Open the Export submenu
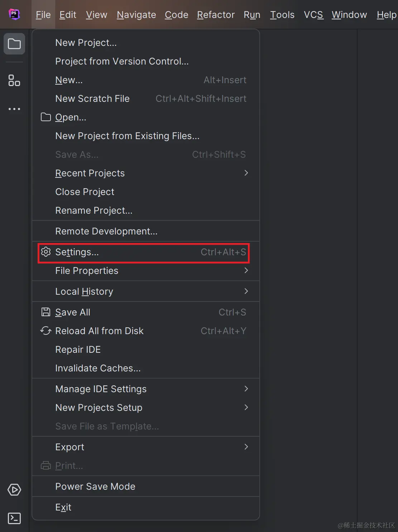The width and height of the screenshot is (398, 532). (x=246, y=447)
